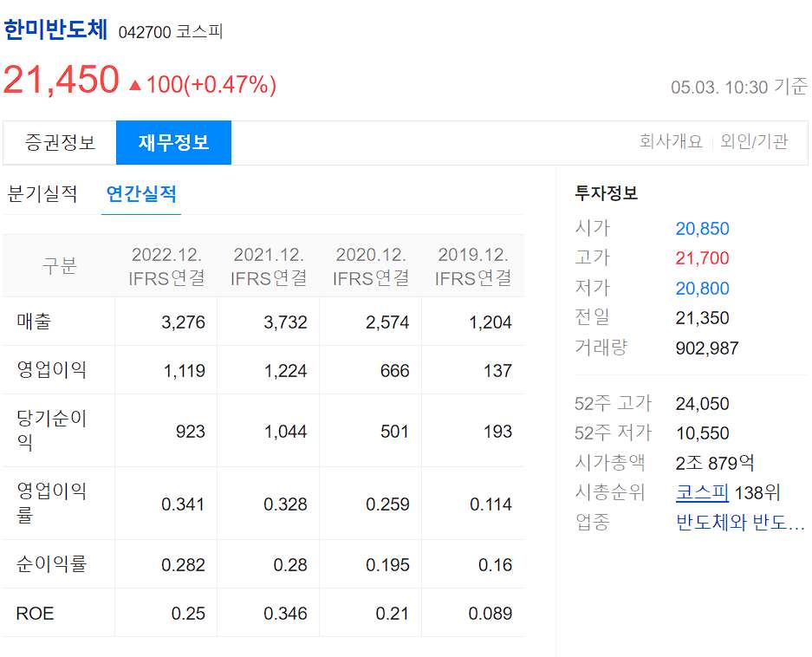Click the 저가 value 20,800
The image size is (812, 657).
(702, 288)
